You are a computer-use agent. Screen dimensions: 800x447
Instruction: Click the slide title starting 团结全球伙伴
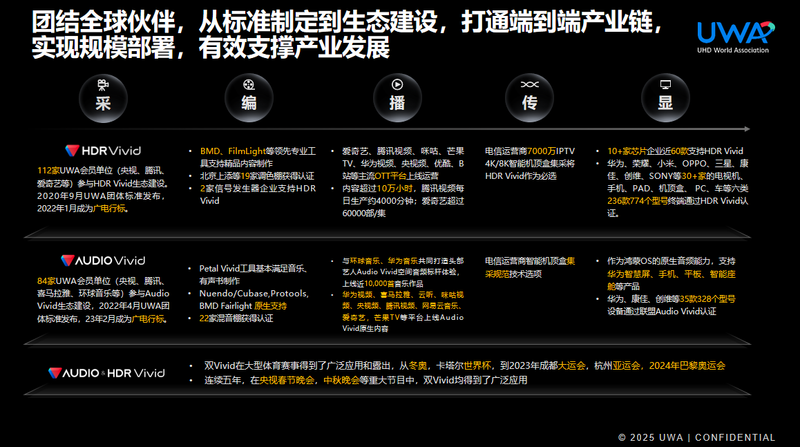(x=347, y=34)
